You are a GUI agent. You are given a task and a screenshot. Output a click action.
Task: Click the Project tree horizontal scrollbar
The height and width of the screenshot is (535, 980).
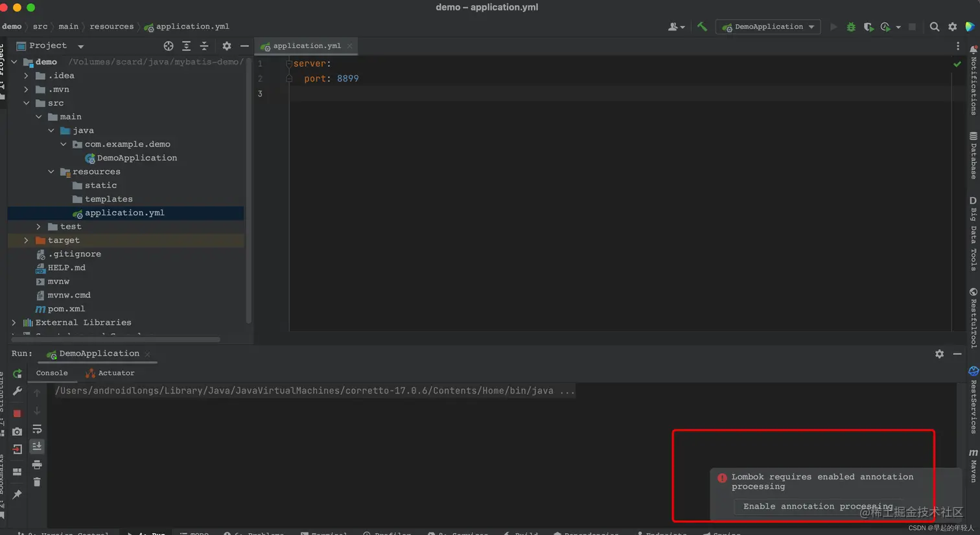115,339
